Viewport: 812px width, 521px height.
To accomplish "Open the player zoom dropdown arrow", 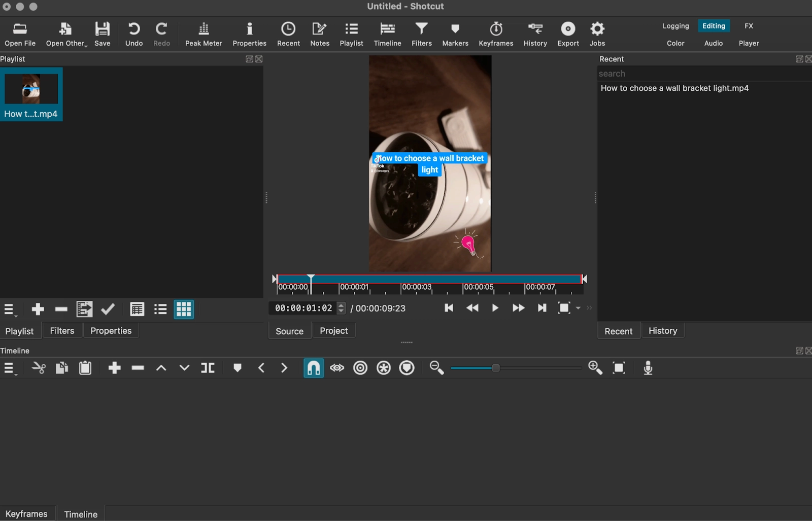I will (x=578, y=308).
